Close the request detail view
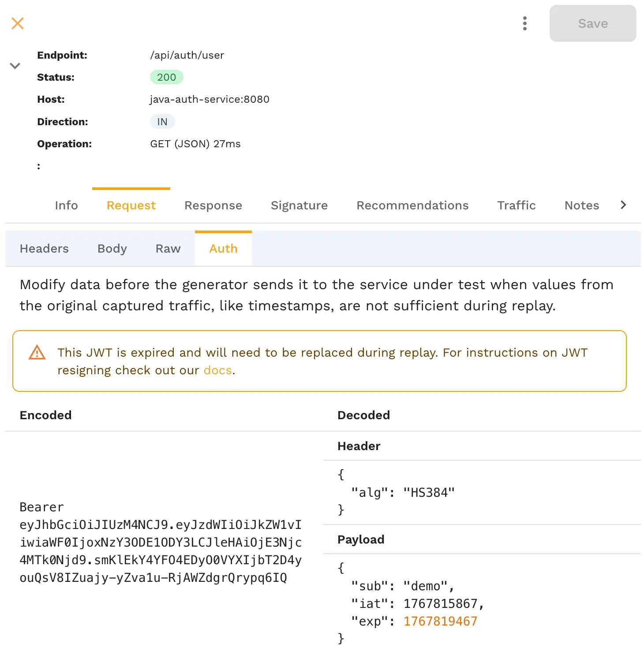Image resolution: width=644 pixels, height=648 pixels. coord(17,23)
